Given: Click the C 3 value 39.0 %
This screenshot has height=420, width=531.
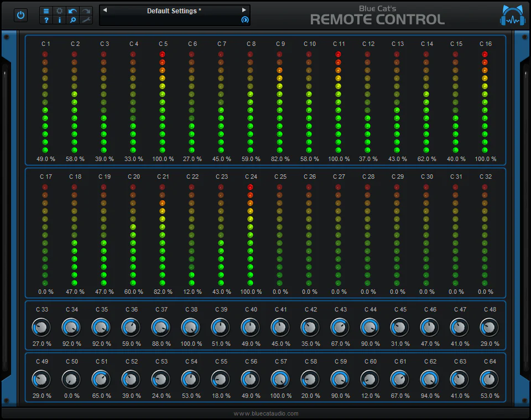Looking at the screenshot, I should tap(105, 159).
